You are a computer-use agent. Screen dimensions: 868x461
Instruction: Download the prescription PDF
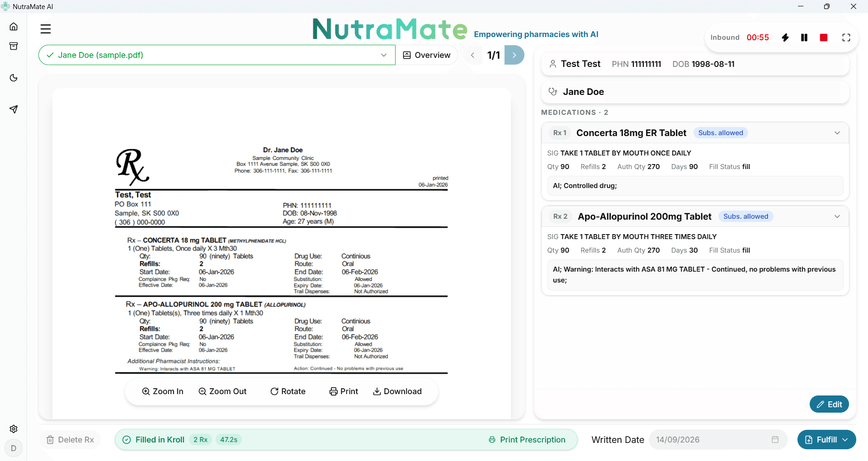pyautogui.click(x=397, y=391)
